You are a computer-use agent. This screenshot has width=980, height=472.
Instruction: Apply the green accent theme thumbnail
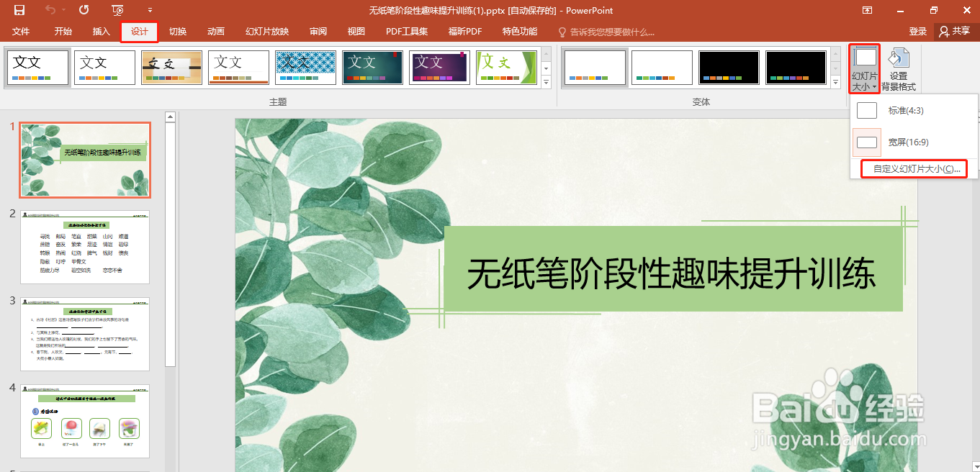[506, 67]
